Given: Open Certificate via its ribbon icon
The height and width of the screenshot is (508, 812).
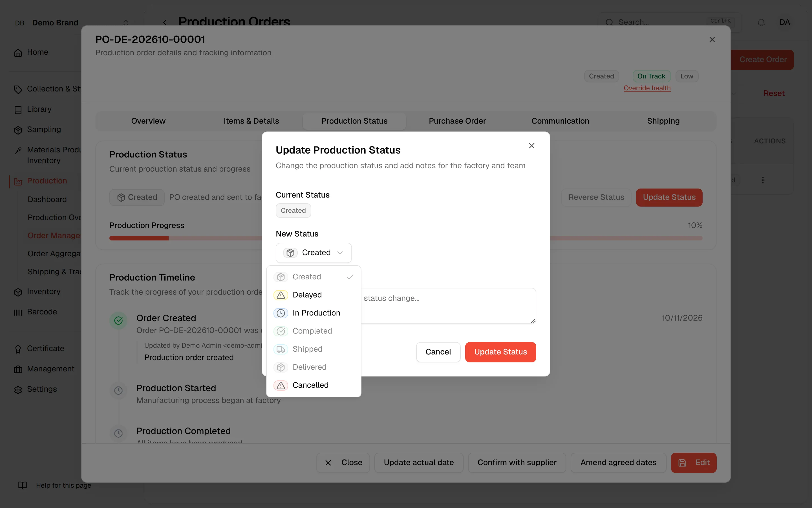Looking at the screenshot, I should point(18,349).
